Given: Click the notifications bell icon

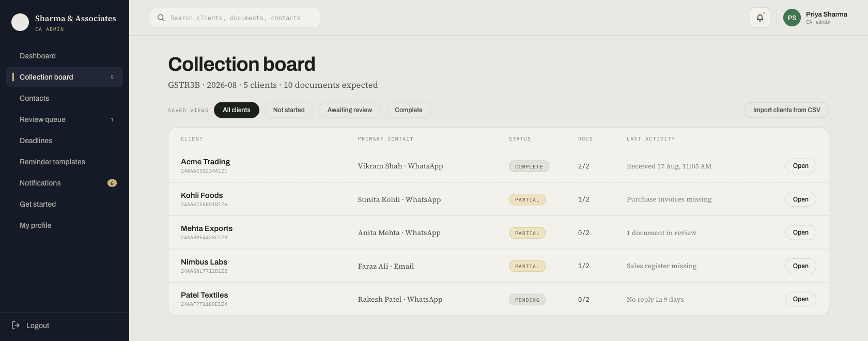Looking at the screenshot, I should click(760, 18).
